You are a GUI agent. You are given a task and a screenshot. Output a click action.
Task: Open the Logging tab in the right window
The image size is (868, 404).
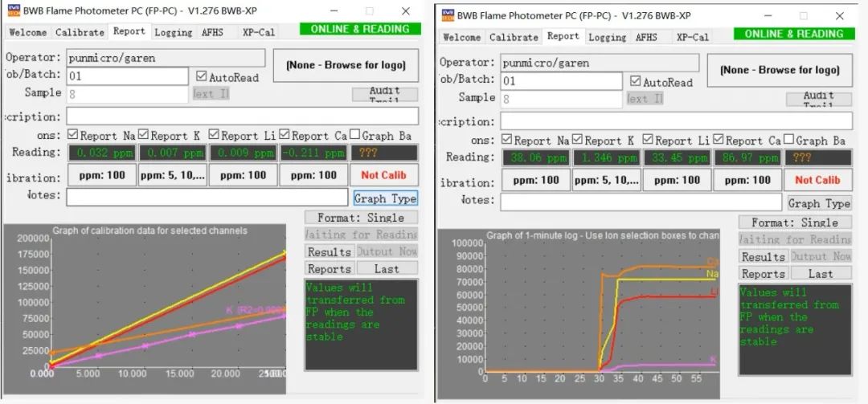(x=608, y=37)
